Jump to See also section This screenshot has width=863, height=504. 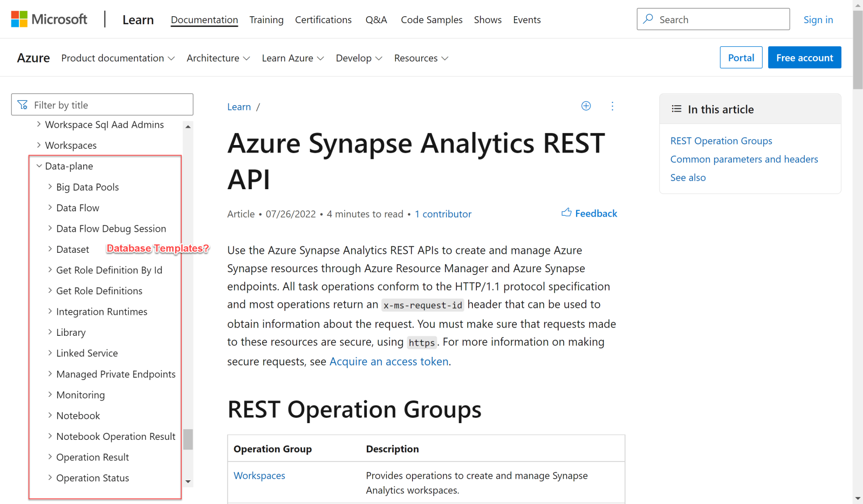pos(688,177)
